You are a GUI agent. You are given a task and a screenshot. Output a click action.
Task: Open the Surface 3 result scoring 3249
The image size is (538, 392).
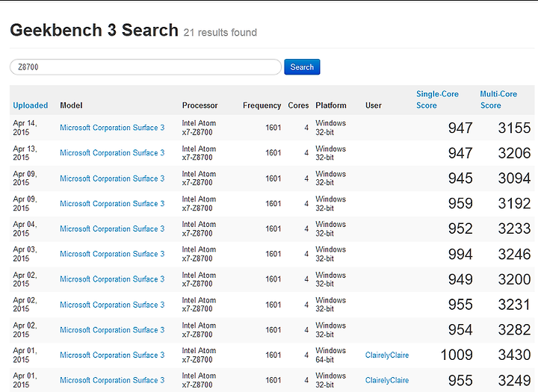[112, 380]
